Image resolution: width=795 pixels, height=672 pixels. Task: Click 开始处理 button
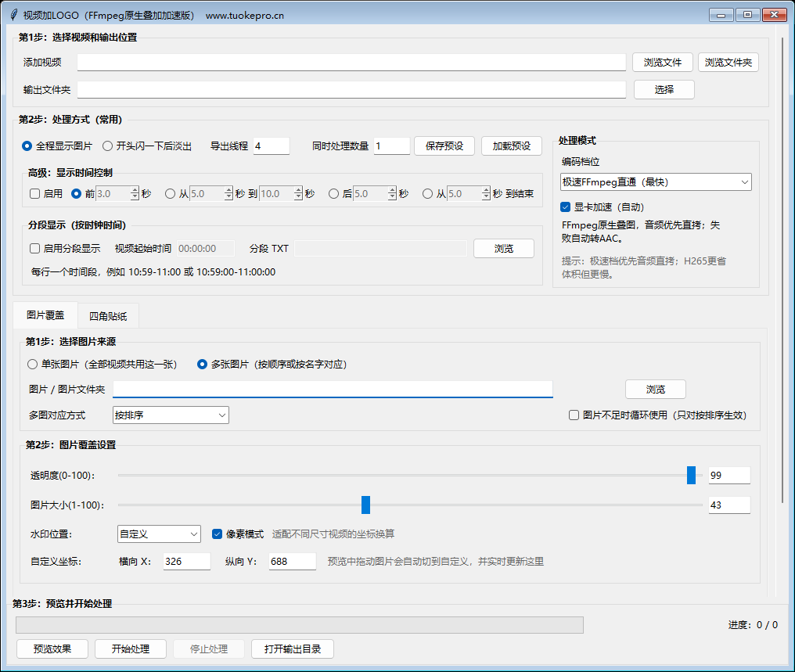pyautogui.click(x=131, y=649)
